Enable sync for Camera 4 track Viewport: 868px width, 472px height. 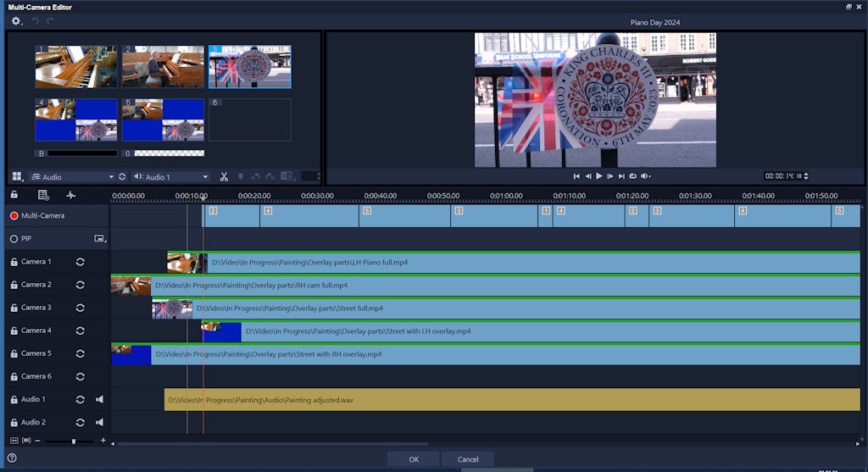pos(81,330)
